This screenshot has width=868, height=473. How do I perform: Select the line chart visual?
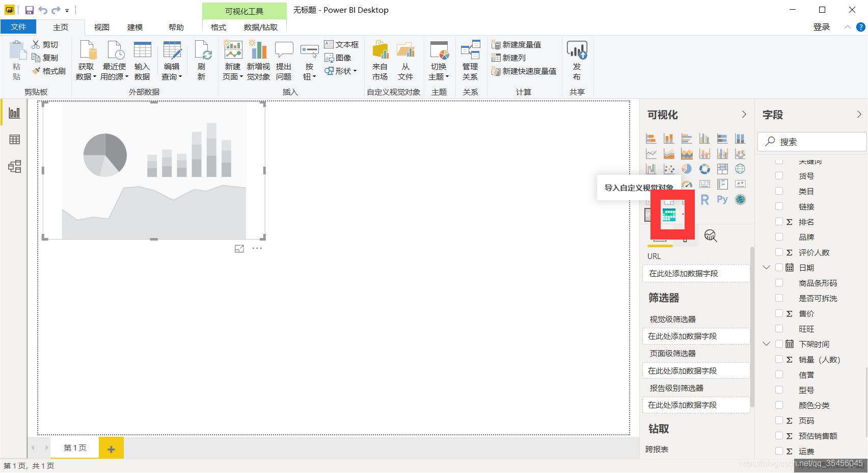651,153
